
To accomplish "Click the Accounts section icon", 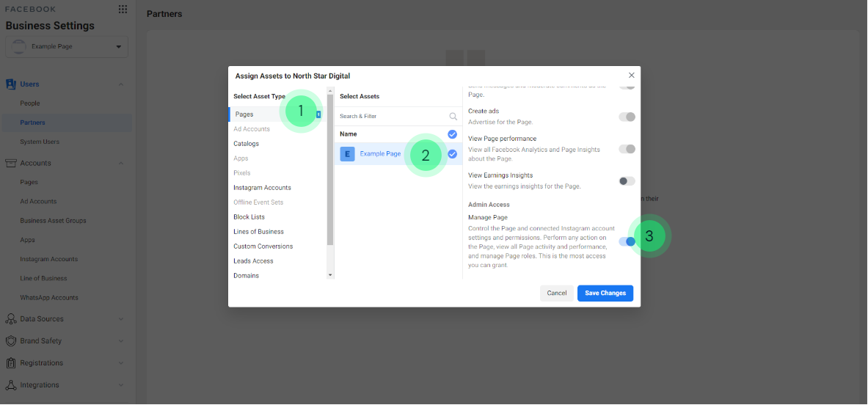I will point(10,163).
